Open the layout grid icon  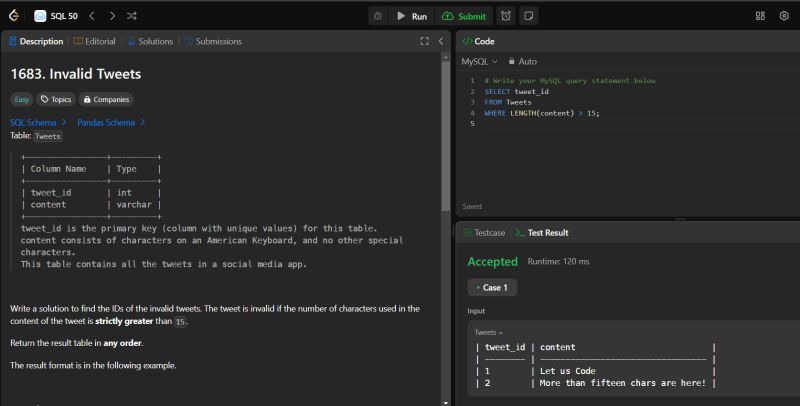(760, 16)
